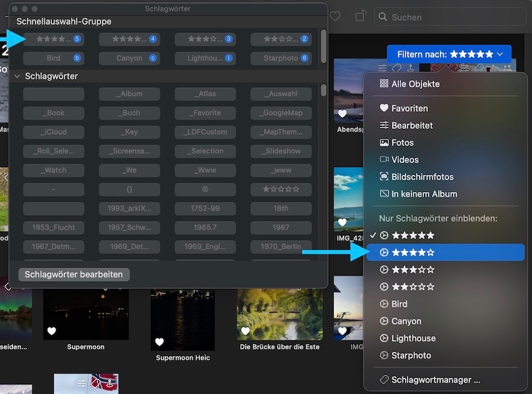This screenshot has height=394, width=532.
Task: Toggle the Starphoto quick-selection keyword
Action: (x=280, y=59)
